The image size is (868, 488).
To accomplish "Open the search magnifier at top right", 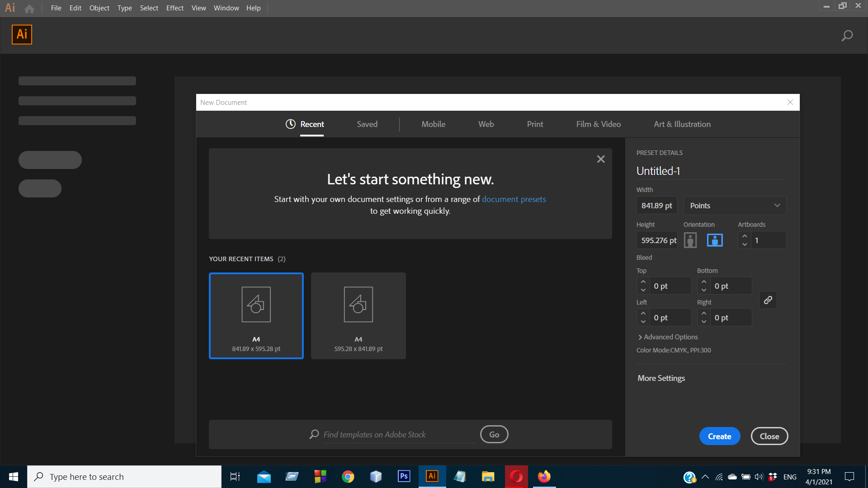I will (x=847, y=36).
